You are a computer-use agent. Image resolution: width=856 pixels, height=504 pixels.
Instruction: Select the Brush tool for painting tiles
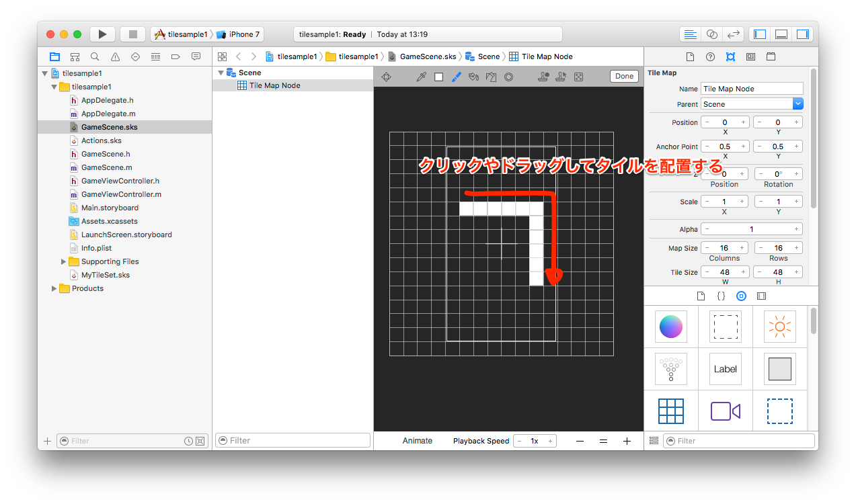tap(457, 77)
